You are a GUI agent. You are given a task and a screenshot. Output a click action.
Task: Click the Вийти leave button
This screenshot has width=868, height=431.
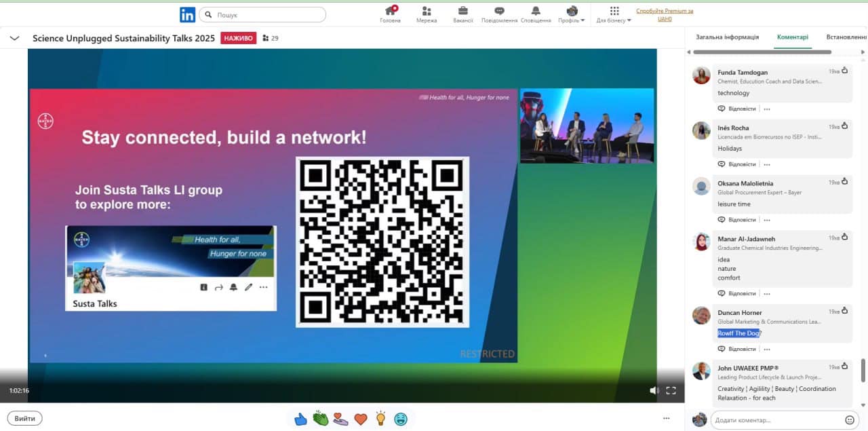pyautogui.click(x=25, y=418)
